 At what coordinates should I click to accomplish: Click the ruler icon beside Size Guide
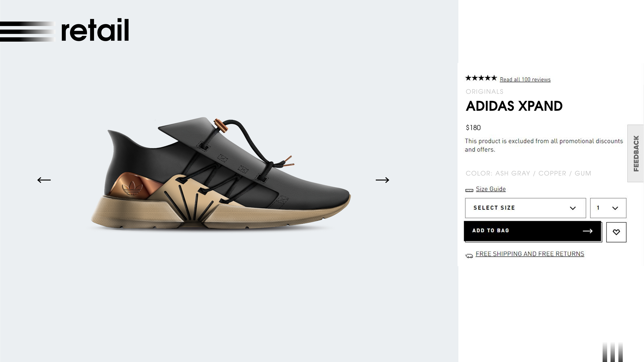(x=469, y=190)
